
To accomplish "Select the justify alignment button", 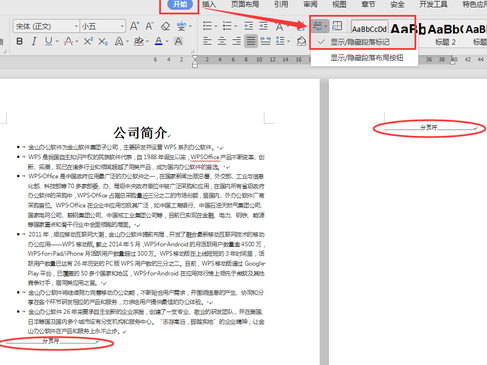I will pyautogui.click(x=251, y=41).
